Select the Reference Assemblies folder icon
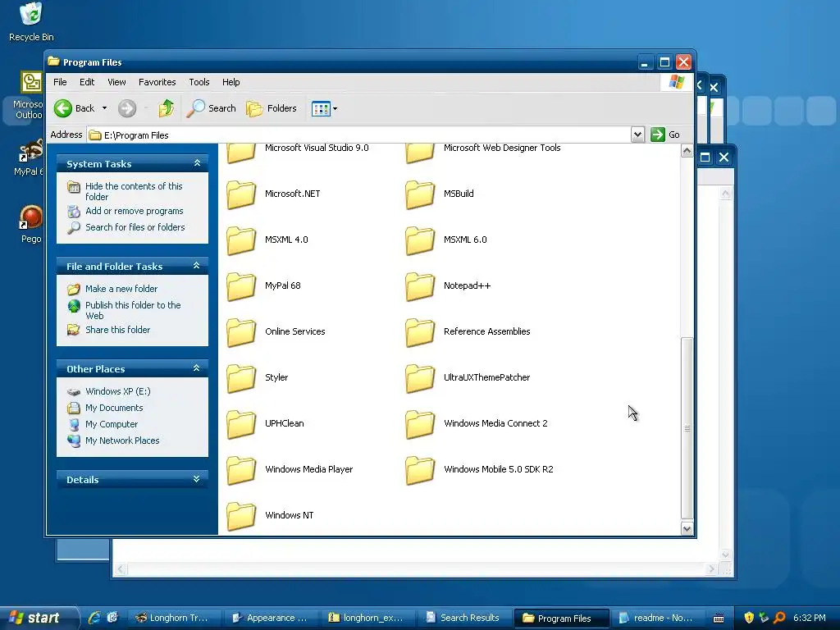This screenshot has height=630, width=840. click(x=420, y=332)
